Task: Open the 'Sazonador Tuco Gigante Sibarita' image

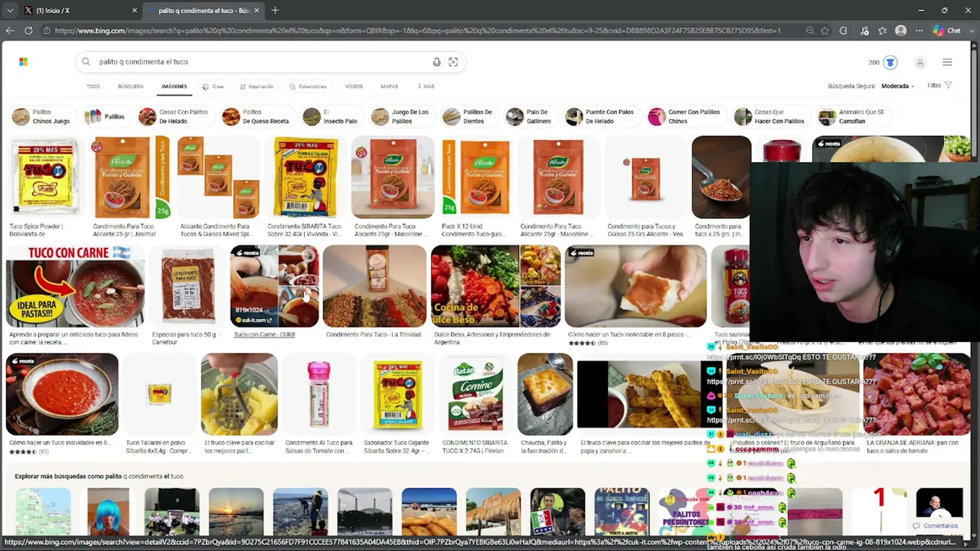Action: (x=397, y=394)
